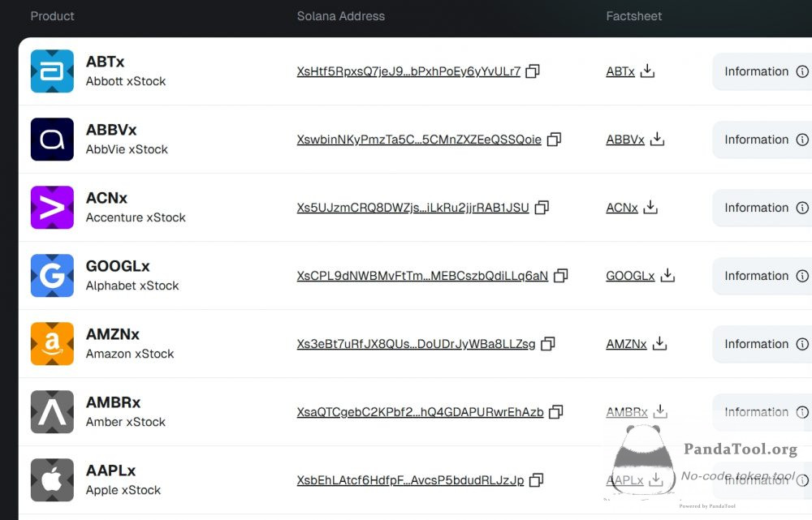The width and height of the screenshot is (812, 520).
Task: Click the Accenture purple logo icon
Action: tap(52, 208)
